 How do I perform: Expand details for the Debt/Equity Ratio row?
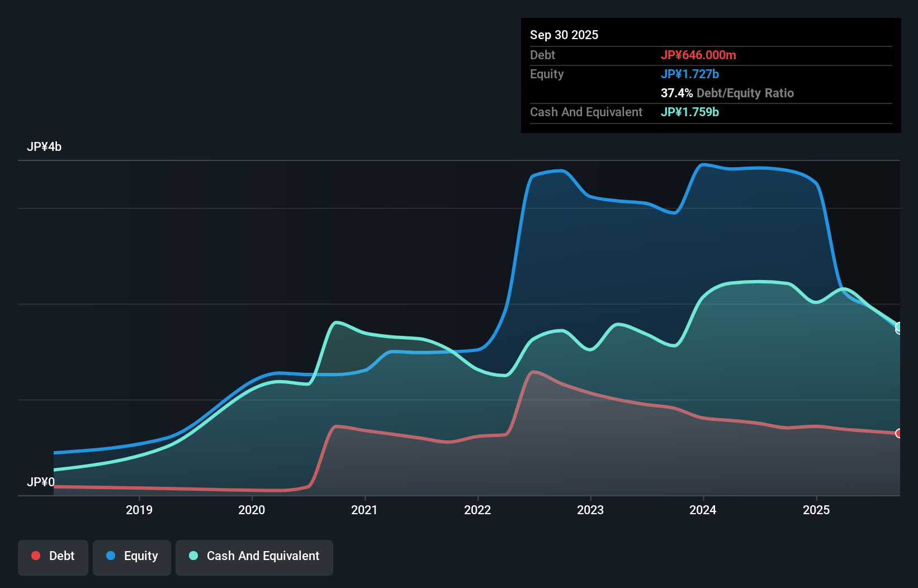point(727,93)
